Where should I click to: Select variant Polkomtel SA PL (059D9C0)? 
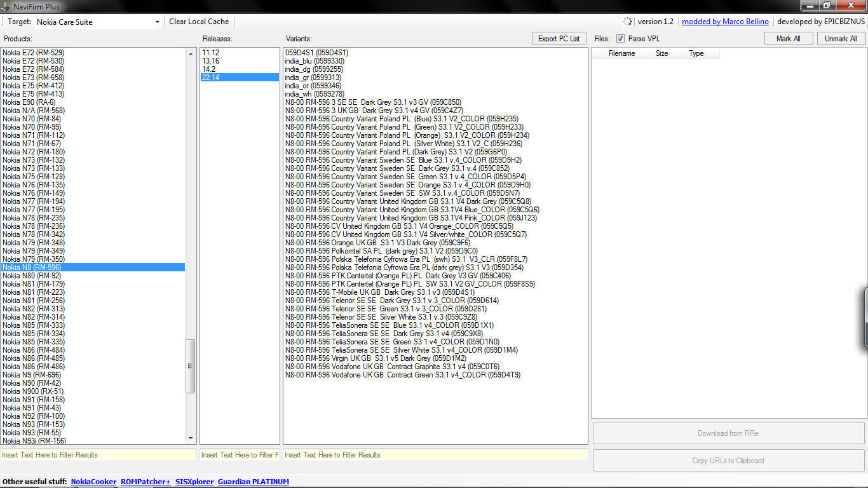[435, 251]
